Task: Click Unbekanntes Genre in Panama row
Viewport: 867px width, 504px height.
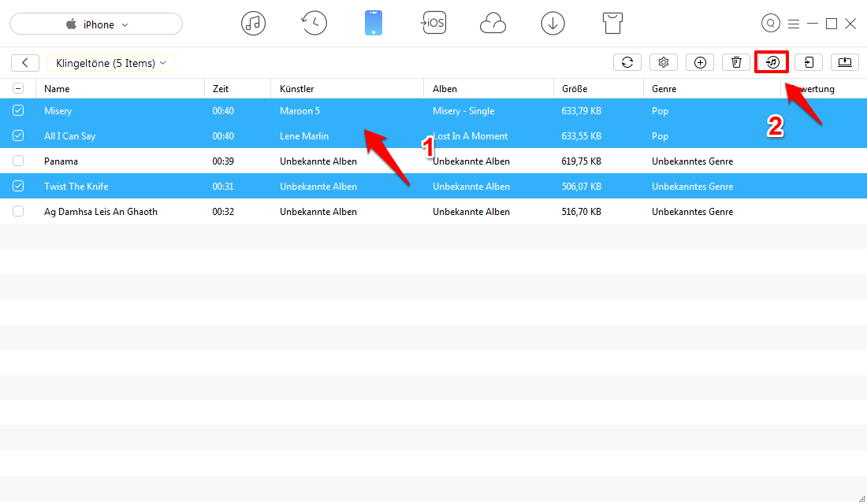Action: (692, 161)
